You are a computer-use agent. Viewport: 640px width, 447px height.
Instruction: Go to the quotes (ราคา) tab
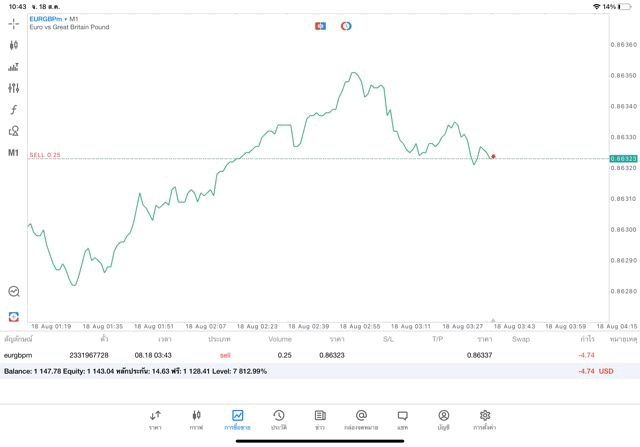(x=155, y=419)
